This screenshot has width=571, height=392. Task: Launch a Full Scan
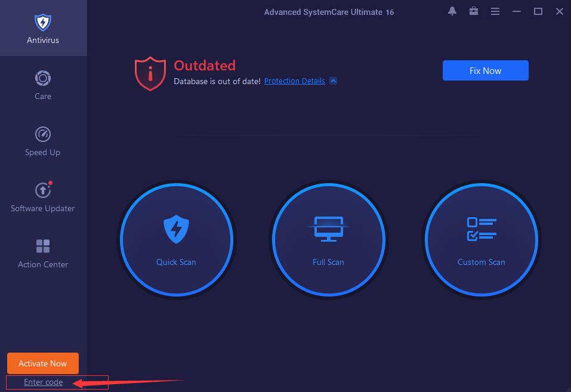[x=329, y=240]
